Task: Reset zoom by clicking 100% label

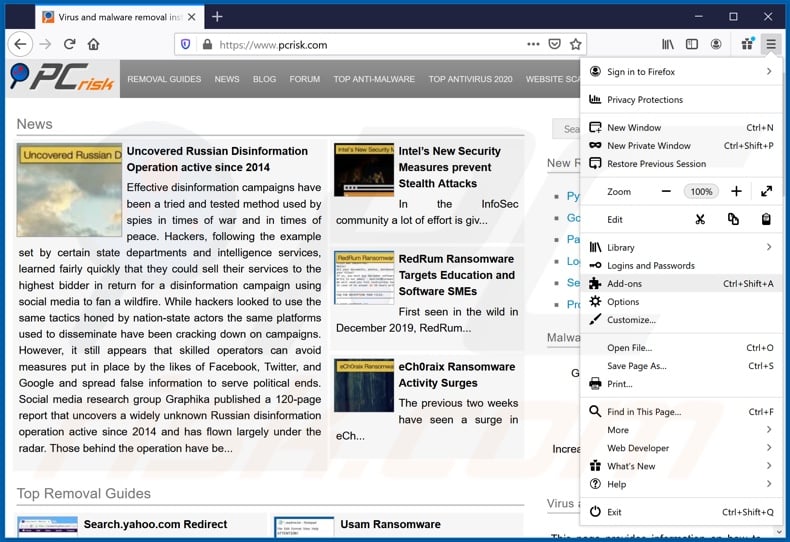Action: [701, 191]
